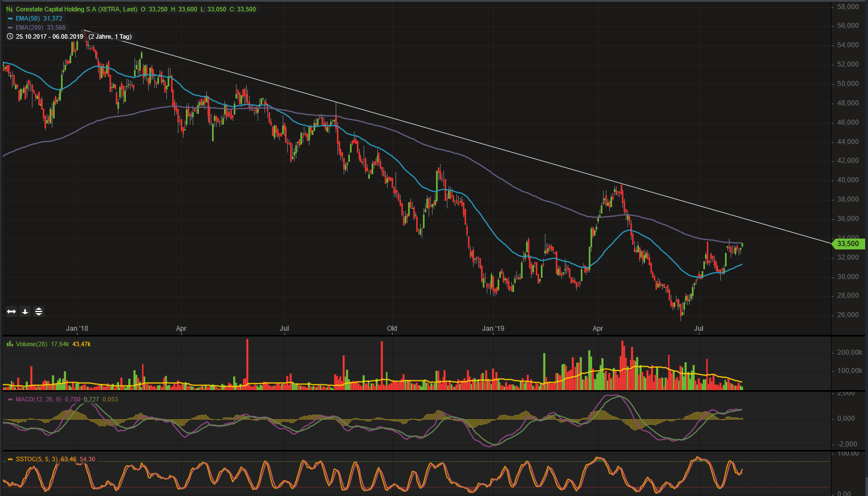Open the vertical auto-fit scaling icon
Screen dimensions: 868x496
pyautogui.click(x=38, y=311)
